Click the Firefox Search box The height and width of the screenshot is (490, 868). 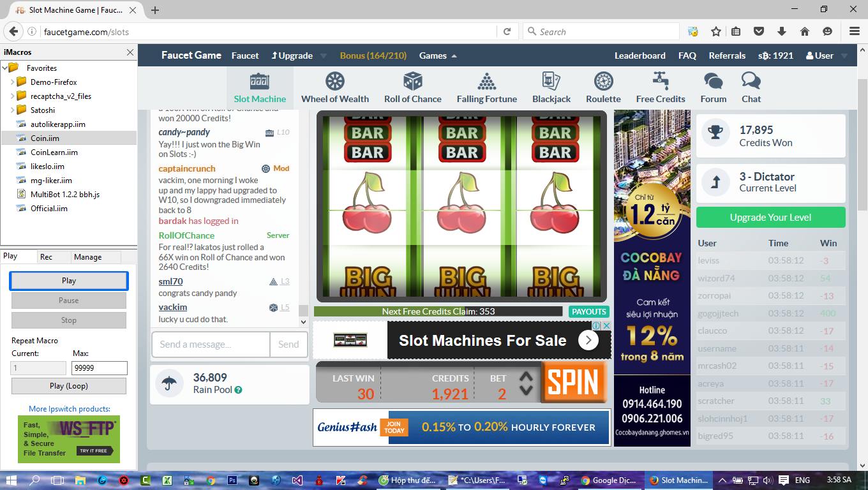[601, 31]
